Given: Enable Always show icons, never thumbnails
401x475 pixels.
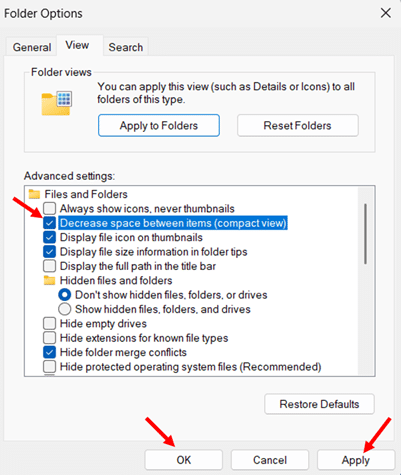Looking at the screenshot, I should tap(49, 208).
